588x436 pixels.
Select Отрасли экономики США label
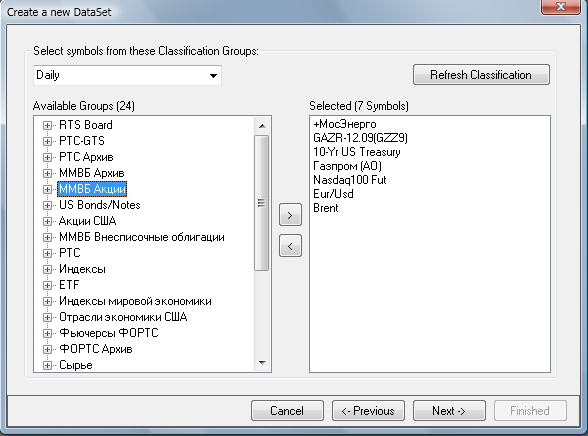pyautogui.click(x=123, y=317)
